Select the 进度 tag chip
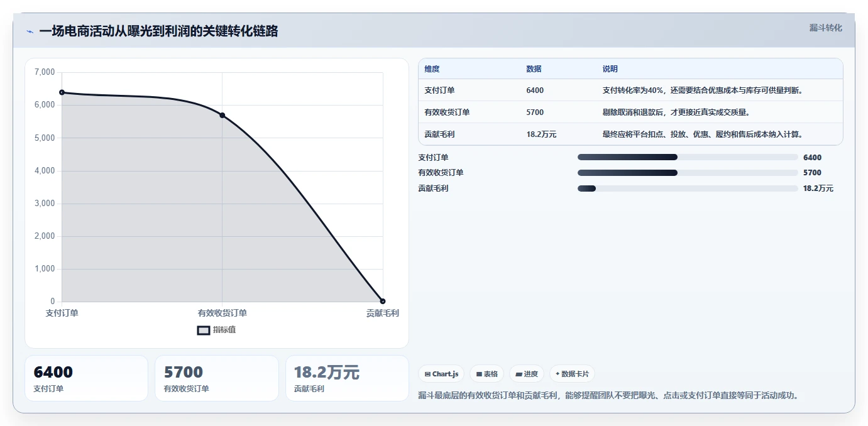 (527, 374)
